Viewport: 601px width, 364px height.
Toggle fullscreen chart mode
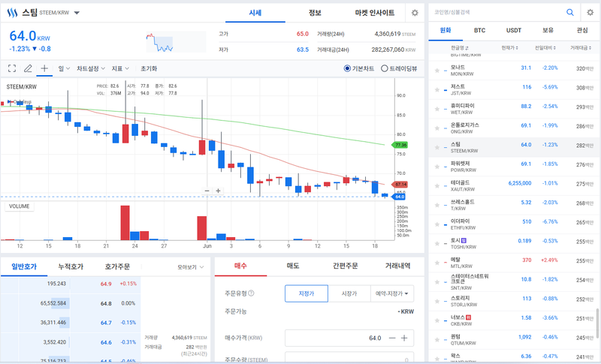pos(12,68)
